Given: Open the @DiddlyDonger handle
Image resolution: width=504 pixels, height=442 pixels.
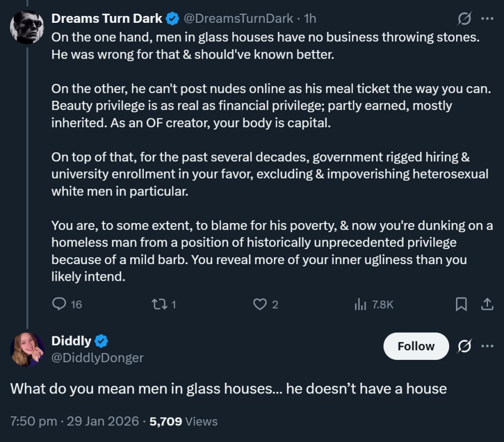Looking at the screenshot, I should pos(97,358).
